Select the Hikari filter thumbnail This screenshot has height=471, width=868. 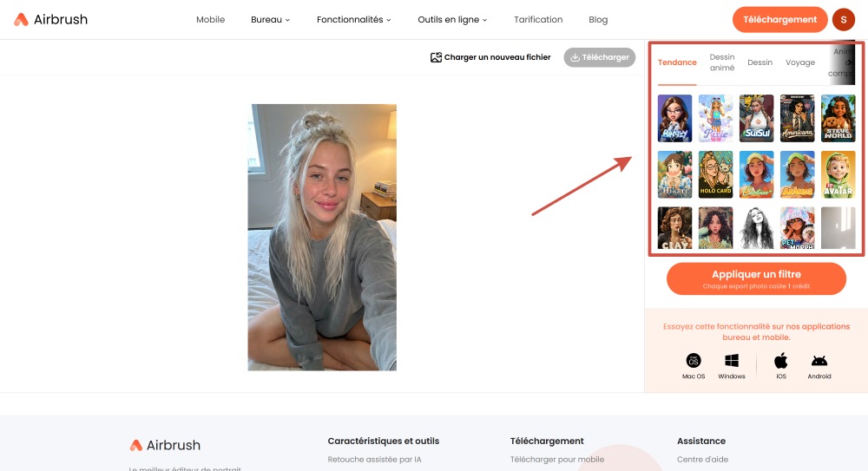674,174
